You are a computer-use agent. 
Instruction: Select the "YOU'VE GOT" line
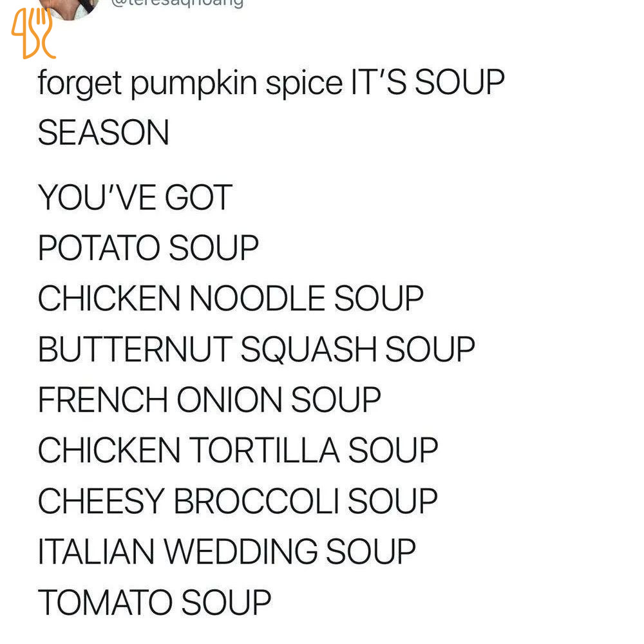pos(135,198)
